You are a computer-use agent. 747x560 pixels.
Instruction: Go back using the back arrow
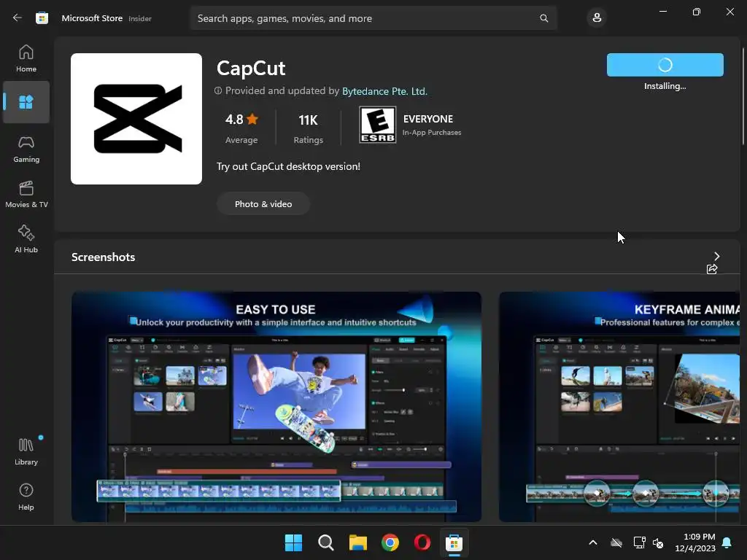coord(18,17)
